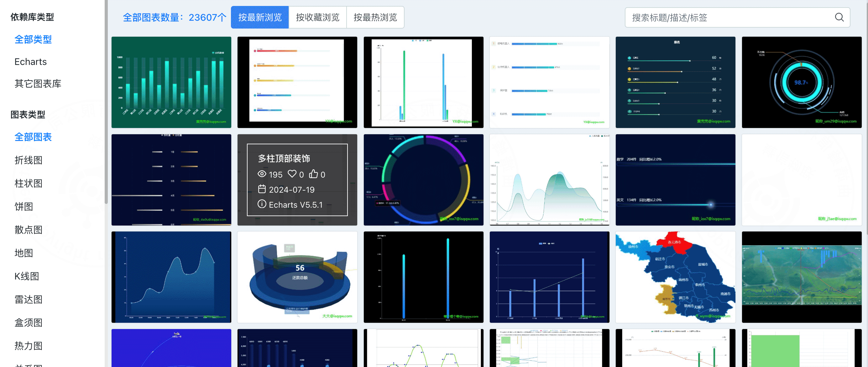This screenshot has width=868, height=367.
Task: Open the 排名 ranking list chart thumbnail
Action: tap(675, 82)
